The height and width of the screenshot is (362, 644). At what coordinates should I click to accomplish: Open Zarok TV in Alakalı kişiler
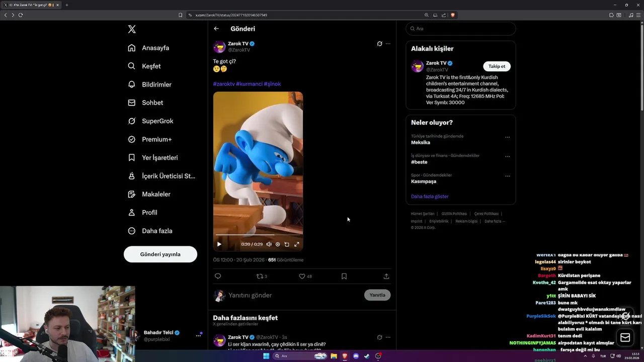click(436, 63)
